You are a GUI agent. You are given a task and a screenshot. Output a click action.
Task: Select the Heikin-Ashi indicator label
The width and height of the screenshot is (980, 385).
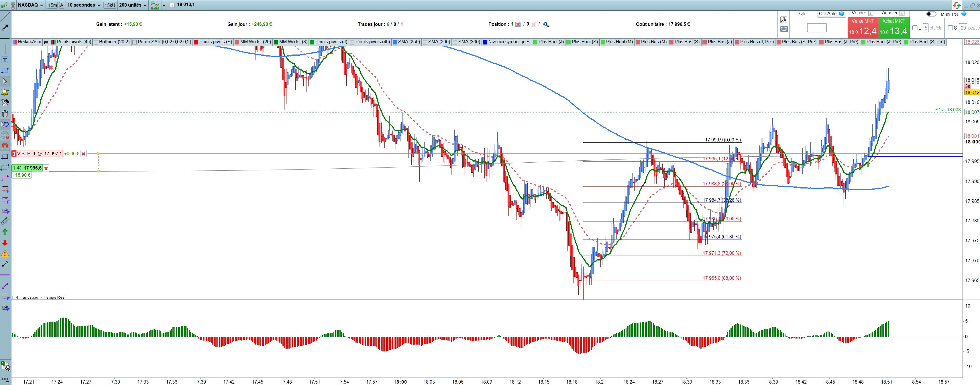(29, 42)
